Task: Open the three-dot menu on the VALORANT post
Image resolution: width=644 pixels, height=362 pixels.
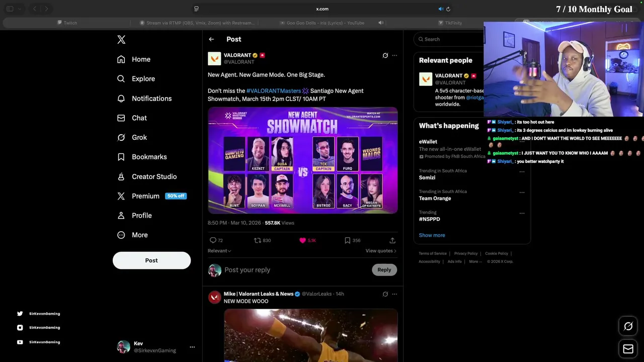Action: pyautogui.click(x=394, y=55)
